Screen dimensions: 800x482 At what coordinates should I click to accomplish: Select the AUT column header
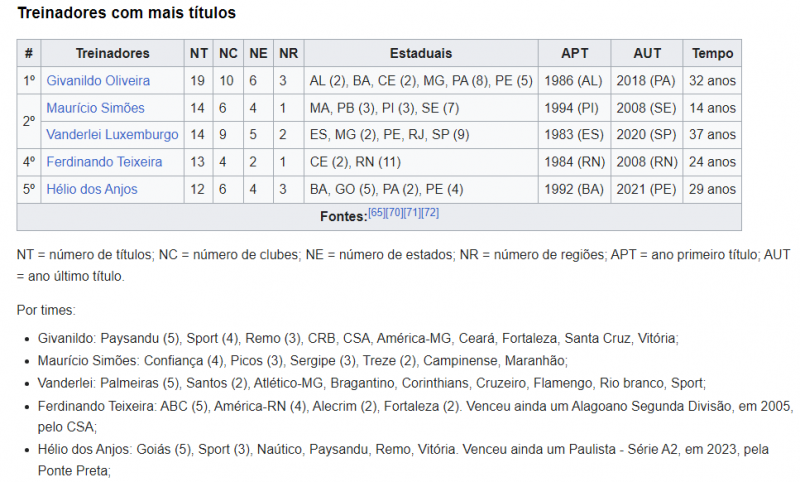[648, 53]
